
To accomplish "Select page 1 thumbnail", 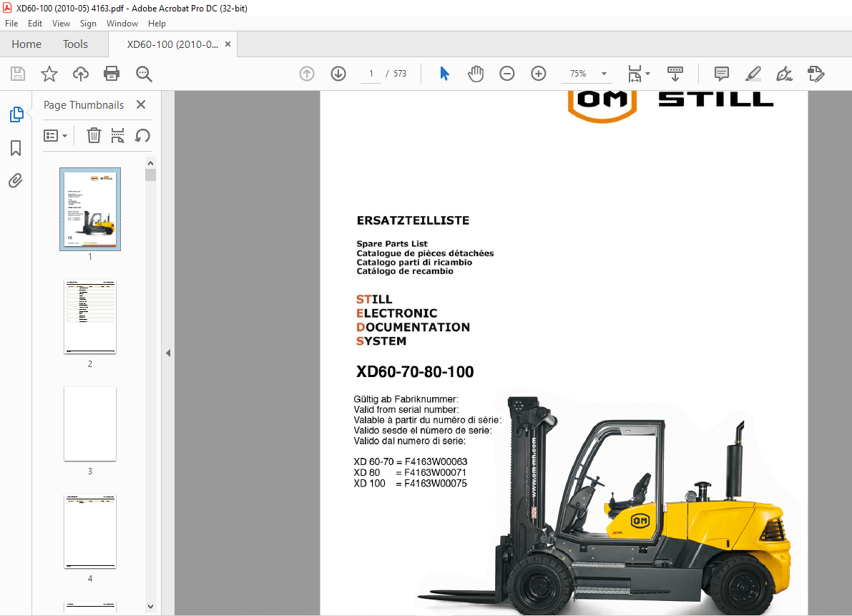I will (90, 209).
